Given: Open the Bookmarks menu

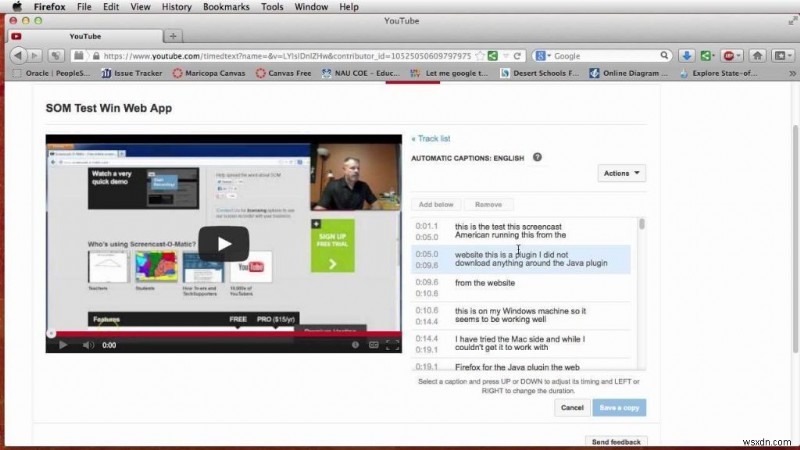Looking at the screenshot, I should coord(226,7).
